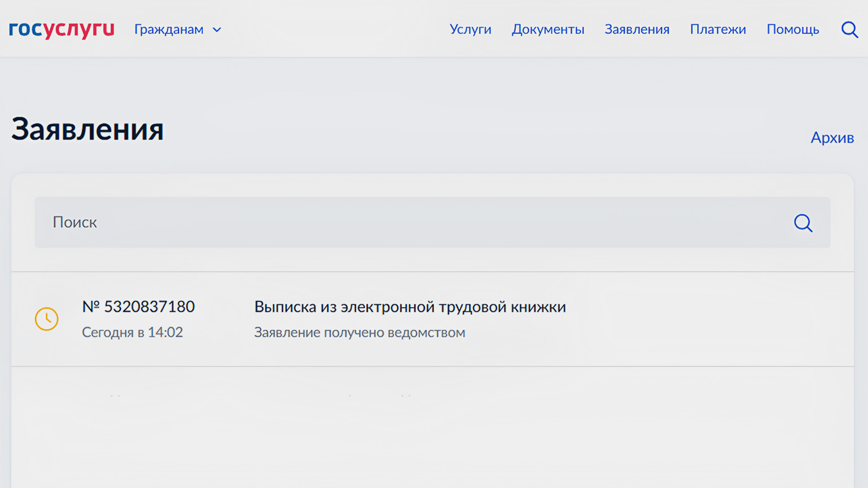Open the Гражданам audience selector
Image resolution: width=868 pixels, height=488 pixels.
169,29
